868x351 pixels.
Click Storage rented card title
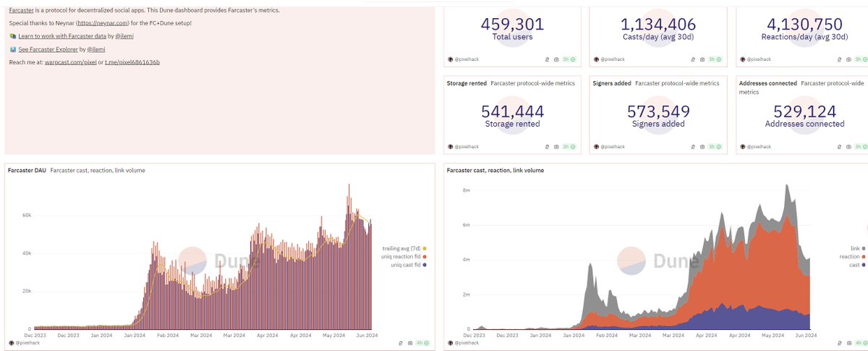coord(467,83)
